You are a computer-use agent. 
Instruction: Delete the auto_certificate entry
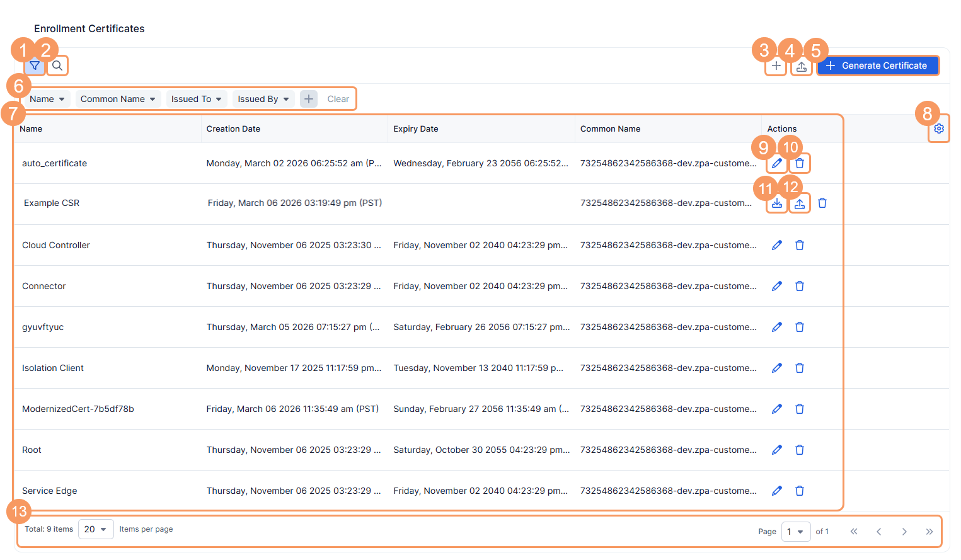tap(800, 163)
